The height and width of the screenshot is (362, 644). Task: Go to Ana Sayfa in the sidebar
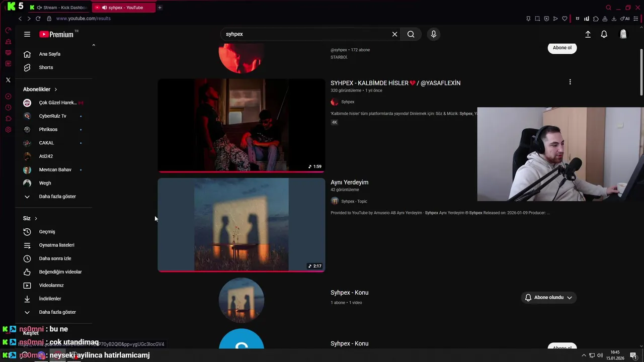click(53, 54)
